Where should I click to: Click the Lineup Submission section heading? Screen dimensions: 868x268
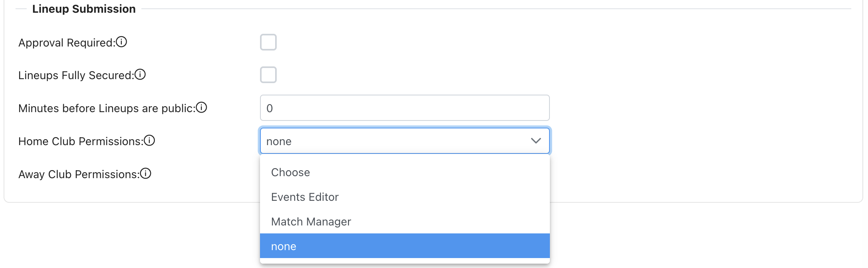(x=84, y=9)
